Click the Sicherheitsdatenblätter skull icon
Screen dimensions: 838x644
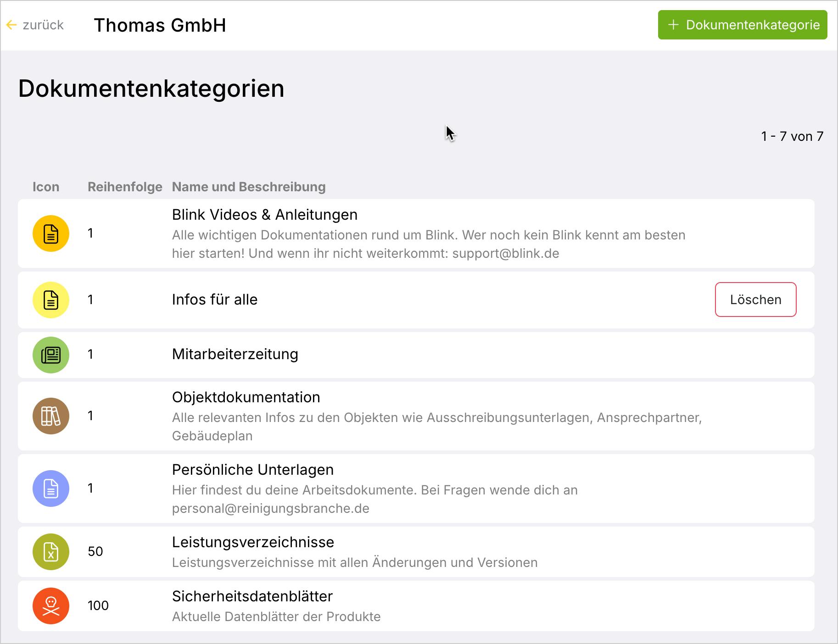click(51, 606)
